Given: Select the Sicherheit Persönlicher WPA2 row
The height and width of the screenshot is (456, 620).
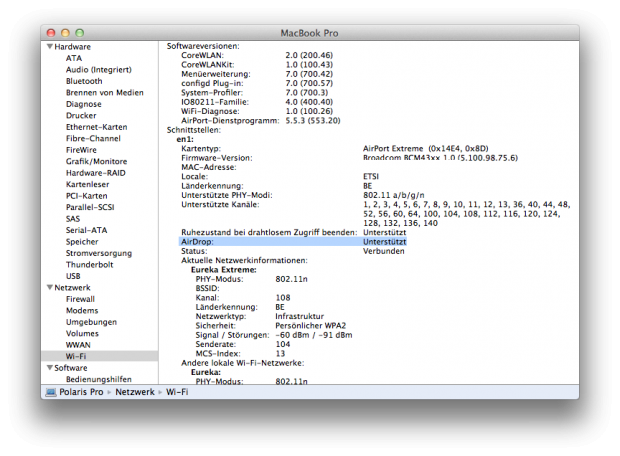Looking at the screenshot, I should [271, 325].
